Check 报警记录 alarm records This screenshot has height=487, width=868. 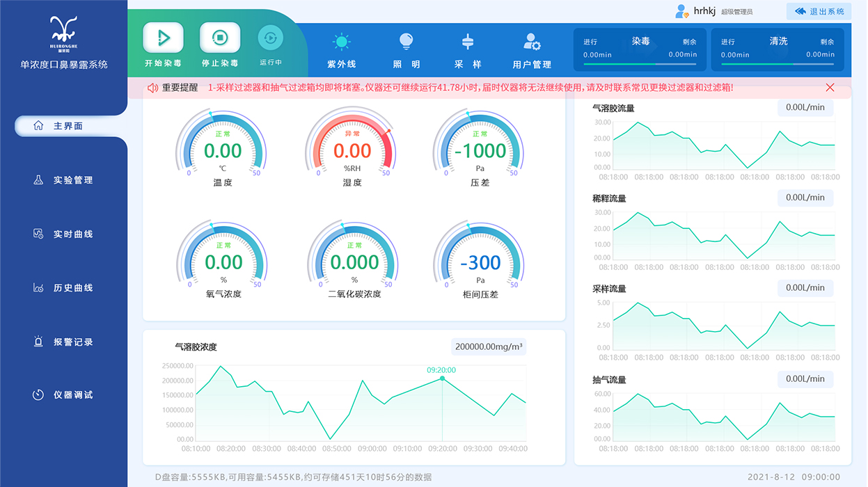(63, 341)
